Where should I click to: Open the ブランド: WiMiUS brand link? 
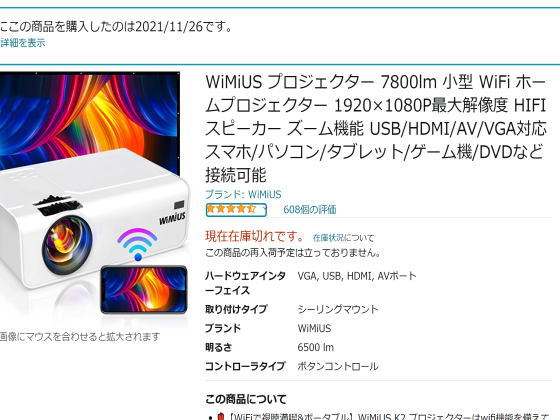(243, 194)
